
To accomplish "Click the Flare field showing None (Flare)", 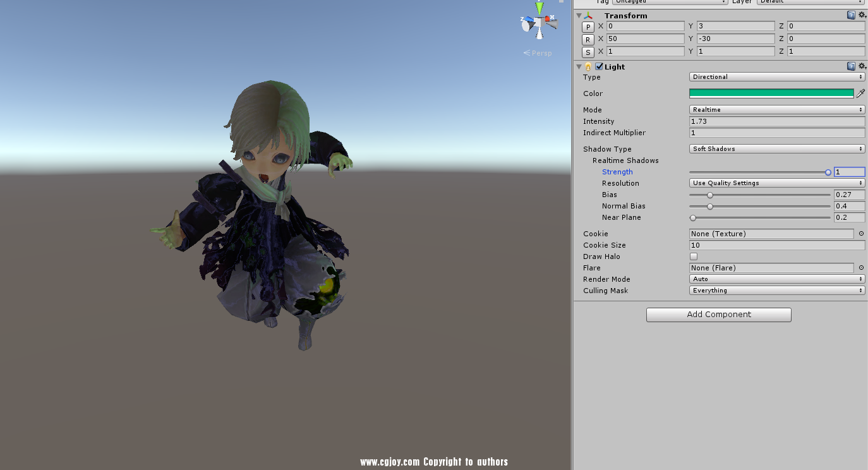I will pos(771,268).
